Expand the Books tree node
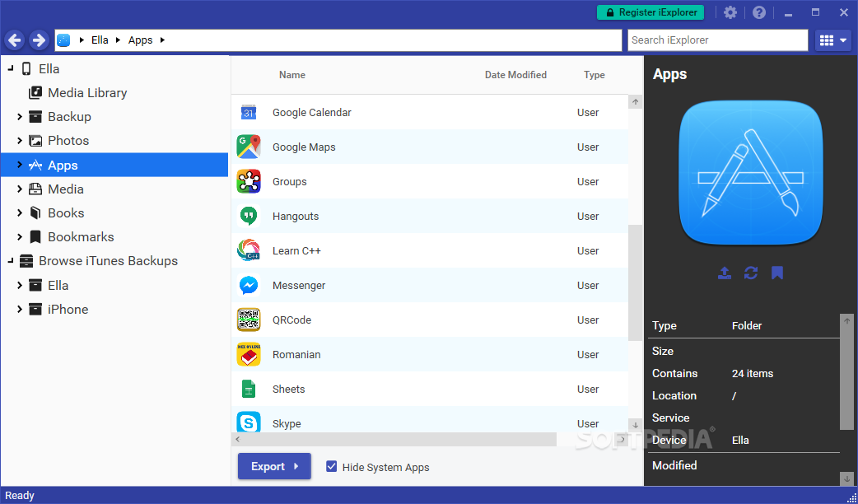Image resolution: width=858 pixels, height=504 pixels. click(x=20, y=212)
